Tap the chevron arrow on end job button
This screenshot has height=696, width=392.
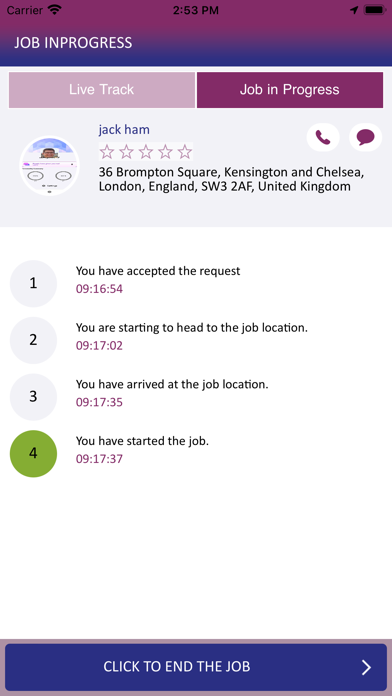366,667
